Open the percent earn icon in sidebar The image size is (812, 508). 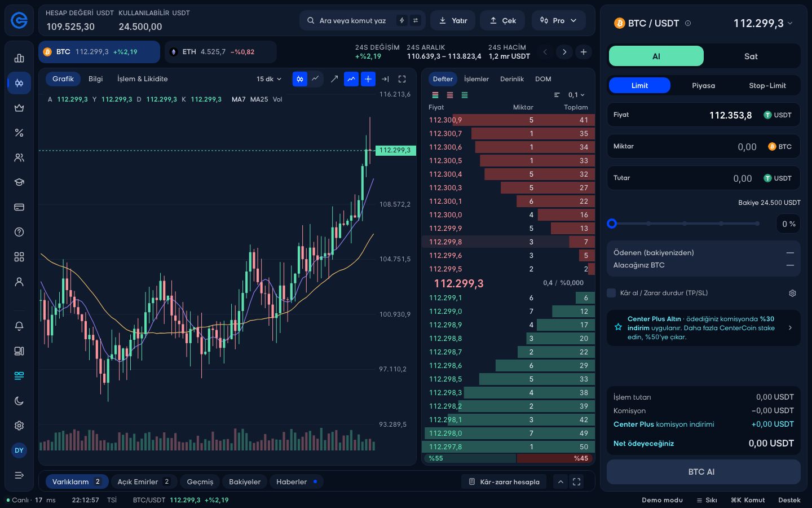pyautogui.click(x=19, y=133)
